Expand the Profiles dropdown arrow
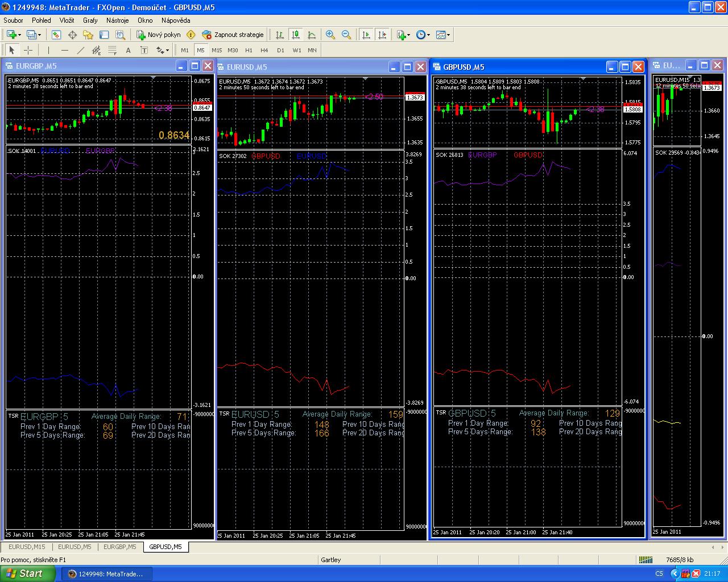This screenshot has width=728, height=582. pyautogui.click(x=39, y=35)
